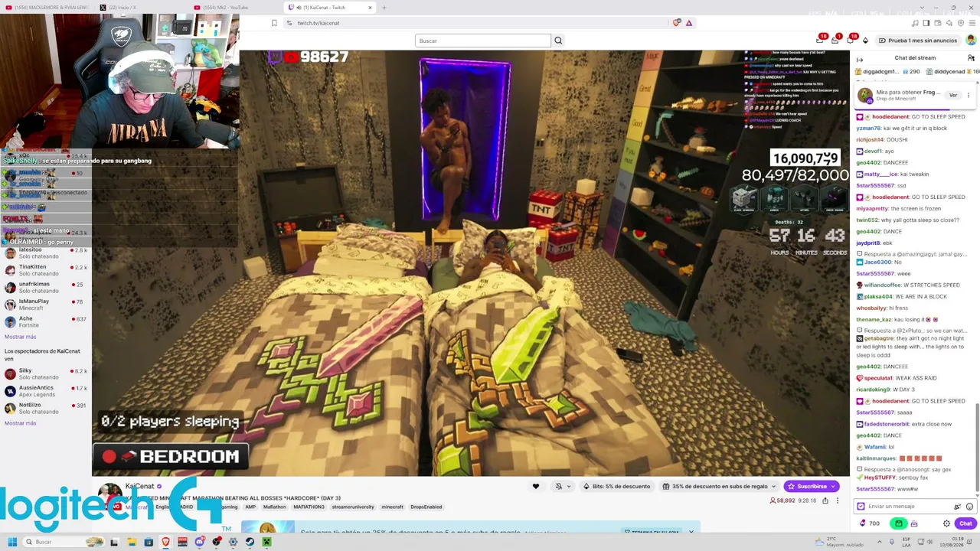Open Bits: 5% de descuento offer
Viewport: 980px width, 551px height.
617,486
